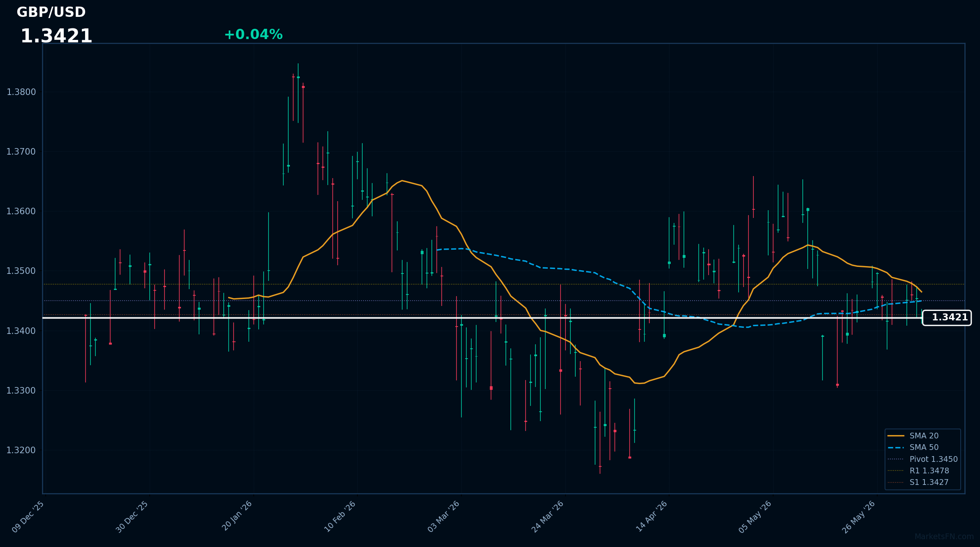Click the 03 Mar '26 date label
980x547 pixels.
(x=444, y=517)
